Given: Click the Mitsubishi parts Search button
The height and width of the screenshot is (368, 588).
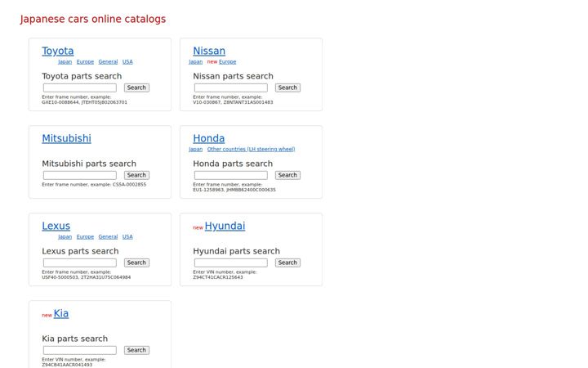Looking at the screenshot, I should [x=136, y=175].
